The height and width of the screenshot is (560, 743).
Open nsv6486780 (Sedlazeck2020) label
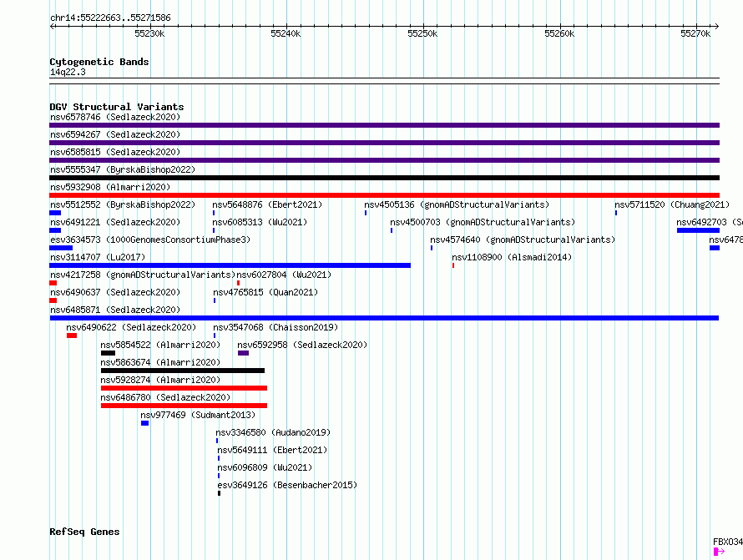[165, 397]
